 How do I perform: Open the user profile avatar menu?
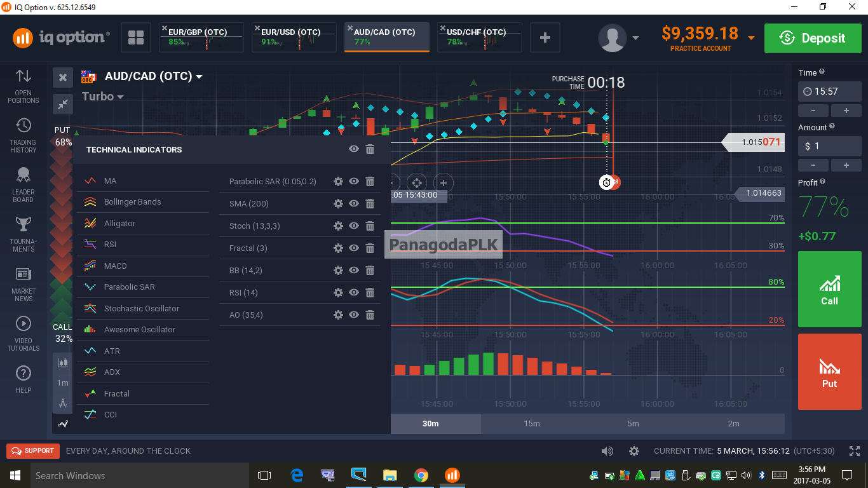(x=613, y=38)
